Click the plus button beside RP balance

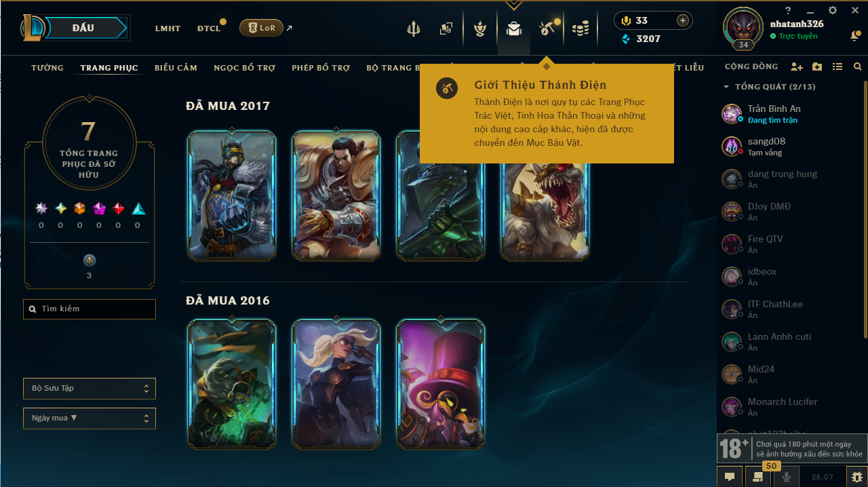point(683,20)
